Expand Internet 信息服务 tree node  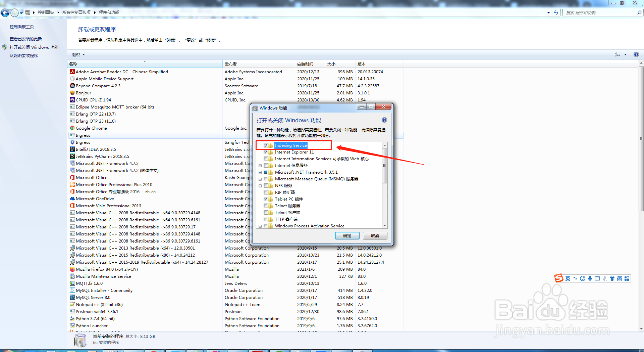260,166
